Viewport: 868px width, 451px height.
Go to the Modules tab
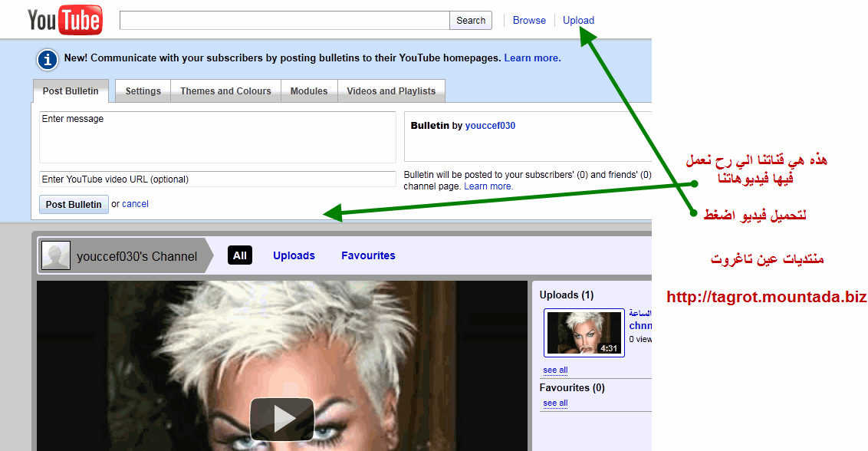[x=309, y=91]
